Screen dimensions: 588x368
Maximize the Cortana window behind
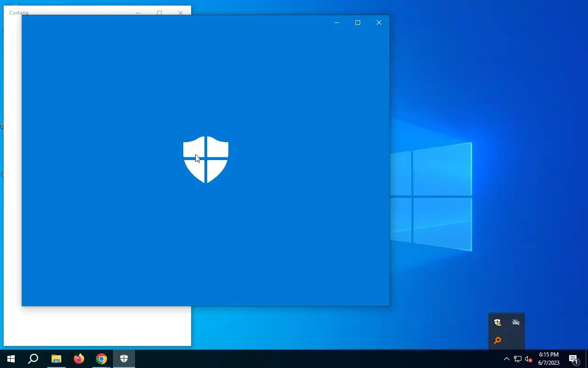(x=159, y=12)
